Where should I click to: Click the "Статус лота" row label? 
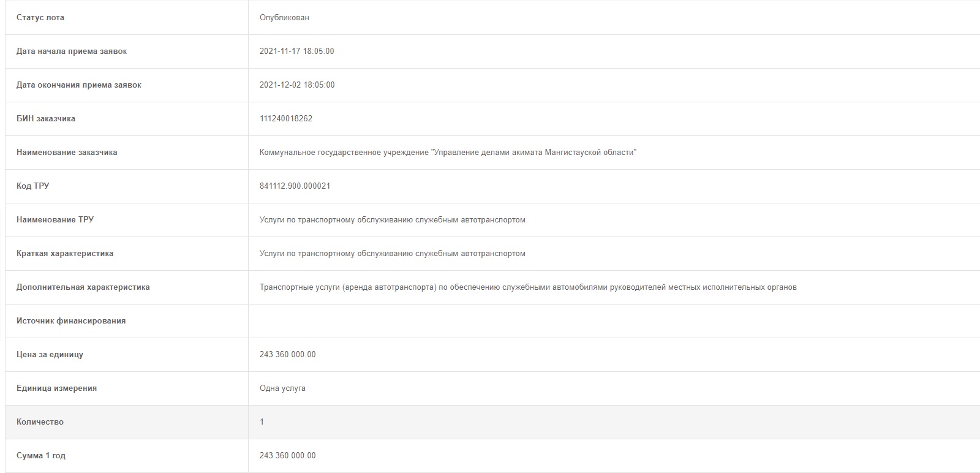click(40, 18)
